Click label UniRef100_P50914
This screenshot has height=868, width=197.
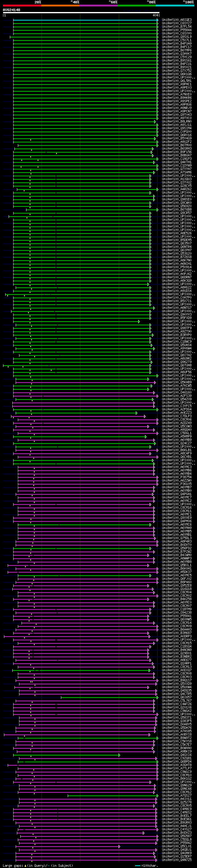click(177, 267)
